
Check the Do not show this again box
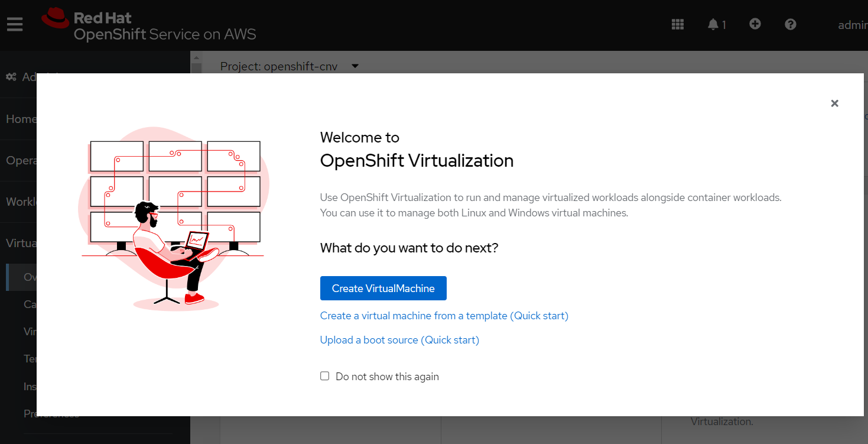click(x=324, y=375)
